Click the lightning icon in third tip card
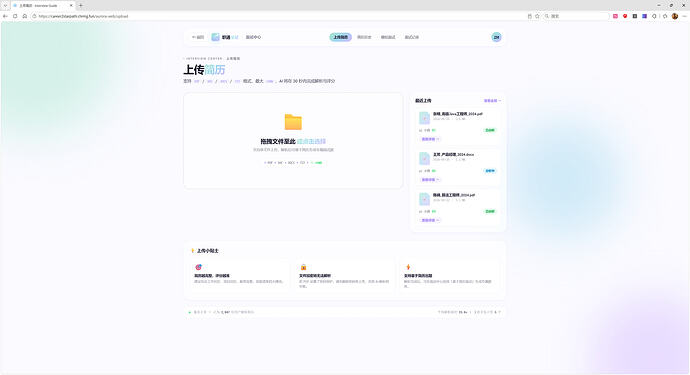This screenshot has width=690, height=375. (408, 267)
